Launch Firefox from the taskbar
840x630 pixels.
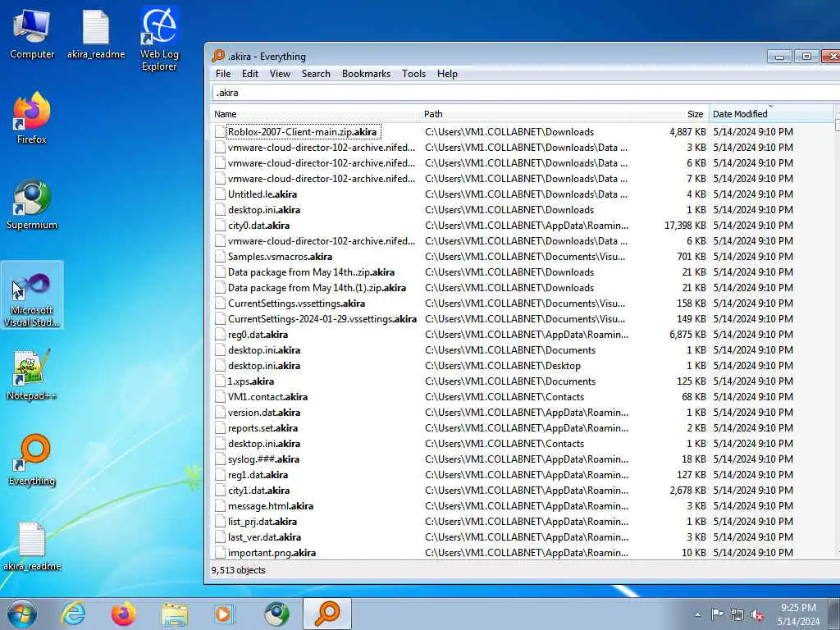point(123,614)
